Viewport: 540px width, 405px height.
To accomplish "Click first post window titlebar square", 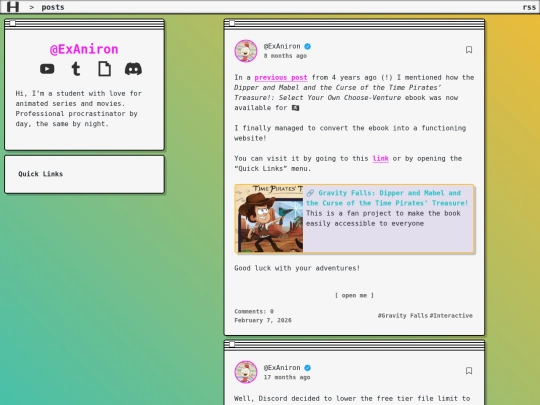I will coord(232,23).
